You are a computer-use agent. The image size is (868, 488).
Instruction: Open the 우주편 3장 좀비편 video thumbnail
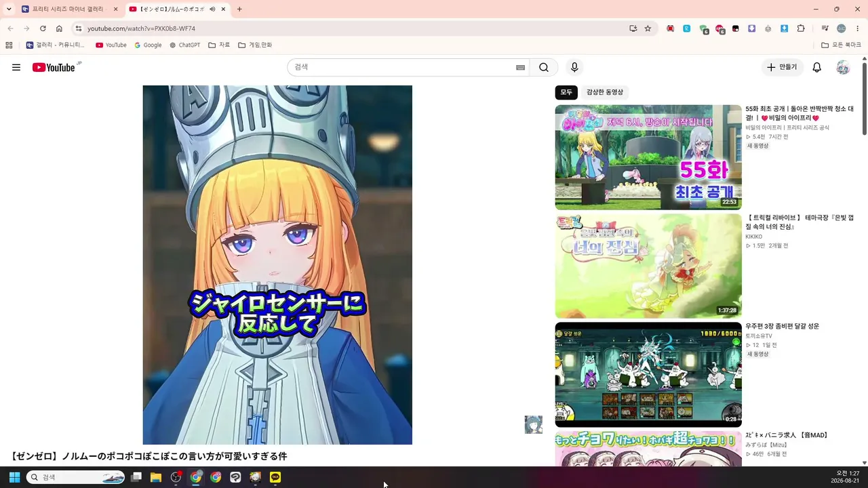click(648, 375)
